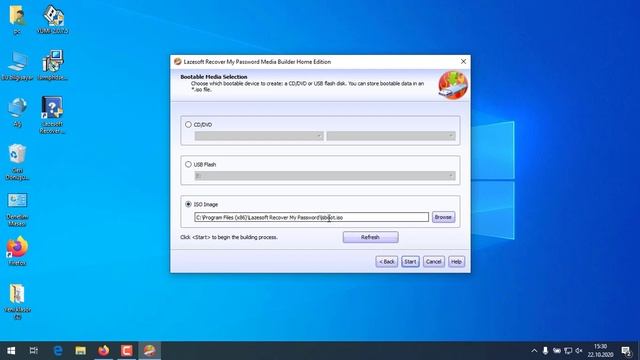640x360 pixels.
Task: Switch to Firefox on the taskbar
Action: 104,351
